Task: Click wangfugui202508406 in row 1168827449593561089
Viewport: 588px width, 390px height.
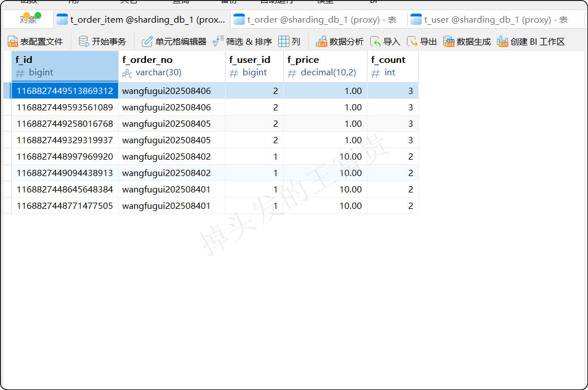Action: 172,108
